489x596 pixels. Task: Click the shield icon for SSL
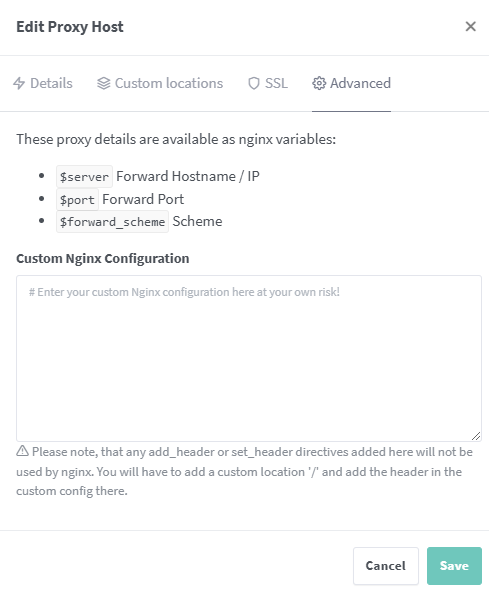pos(254,83)
